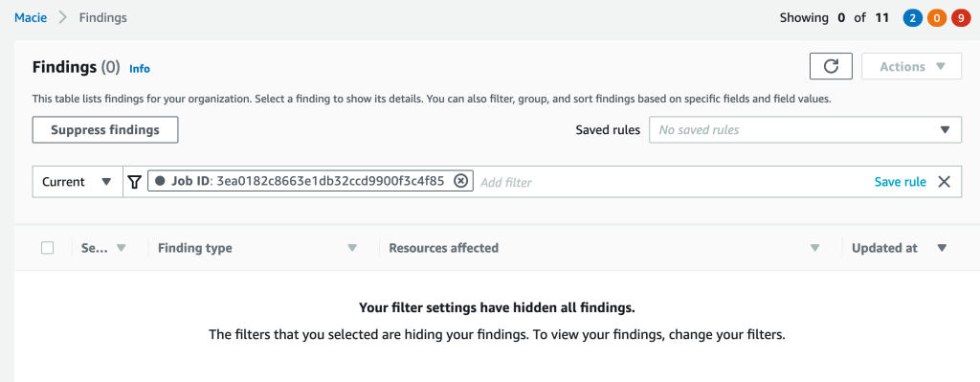Remove the Job ID filter chip
The image size is (980, 382).
[460, 181]
